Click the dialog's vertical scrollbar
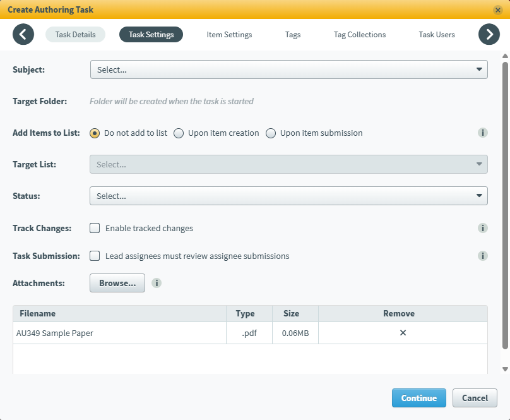 (x=504, y=202)
